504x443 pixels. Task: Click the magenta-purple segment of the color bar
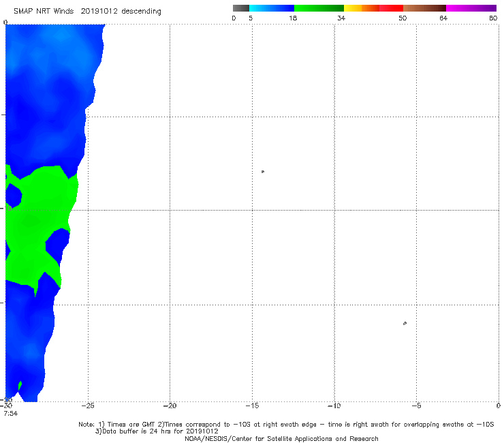(x=471, y=8)
